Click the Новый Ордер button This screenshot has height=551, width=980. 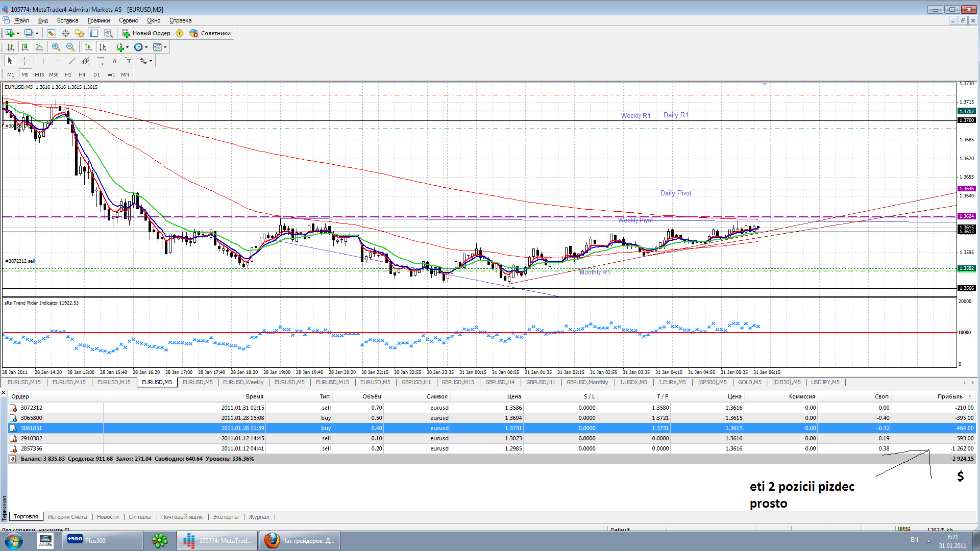tap(146, 33)
